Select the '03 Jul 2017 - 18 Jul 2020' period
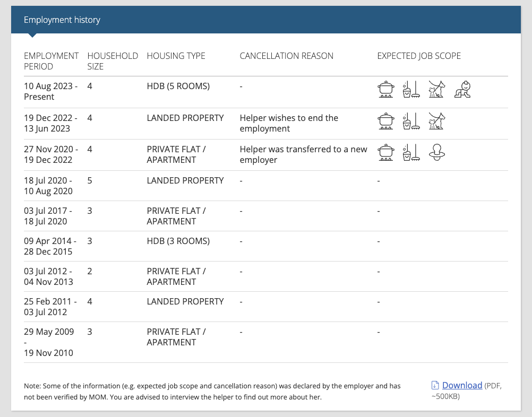This screenshot has width=532, height=417. click(x=48, y=216)
